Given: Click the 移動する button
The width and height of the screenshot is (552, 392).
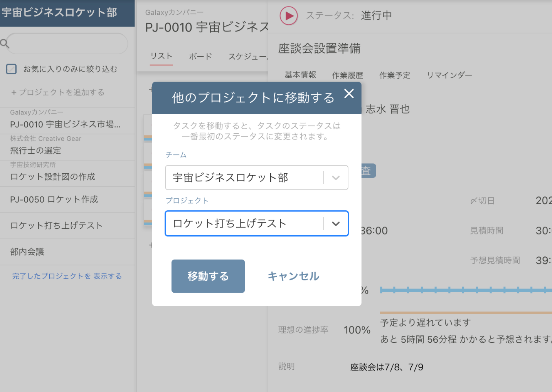Looking at the screenshot, I should click(x=208, y=276).
